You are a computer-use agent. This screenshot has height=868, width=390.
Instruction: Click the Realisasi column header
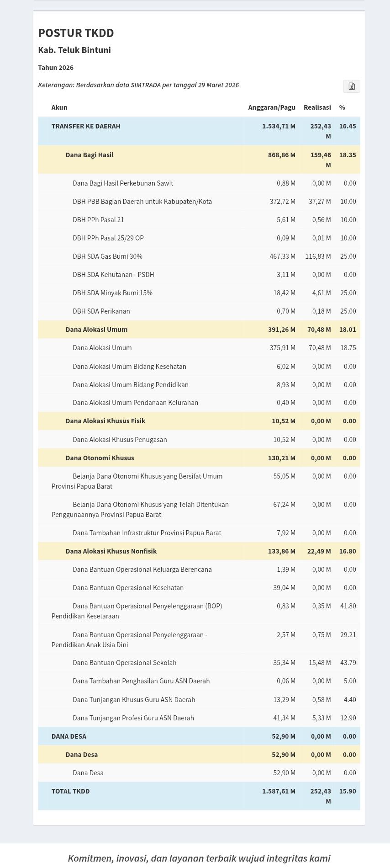coord(317,107)
